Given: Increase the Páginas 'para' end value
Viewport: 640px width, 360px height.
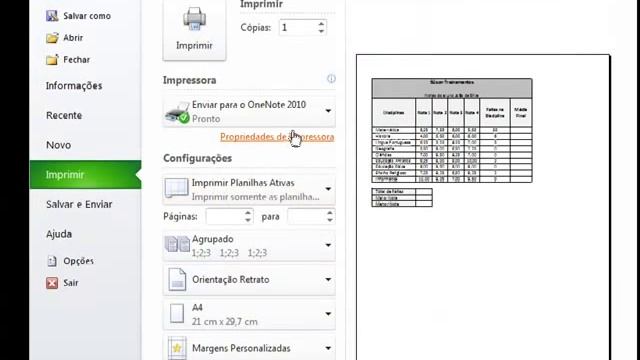Looking at the screenshot, I should [330, 213].
